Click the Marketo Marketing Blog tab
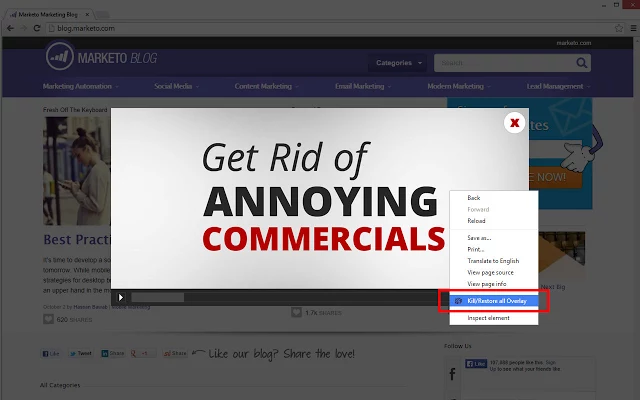The image size is (640, 400). tap(48, 14)
